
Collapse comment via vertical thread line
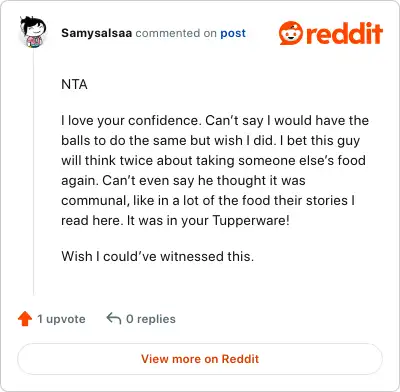point(33,172)
